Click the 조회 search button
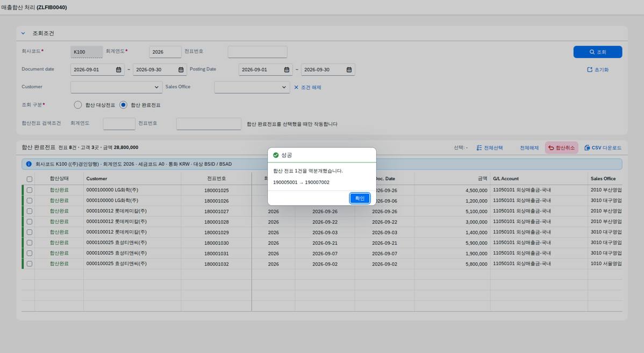Viewport: 644px width, 353px height. pyautogui.click(x=598, y=52)
